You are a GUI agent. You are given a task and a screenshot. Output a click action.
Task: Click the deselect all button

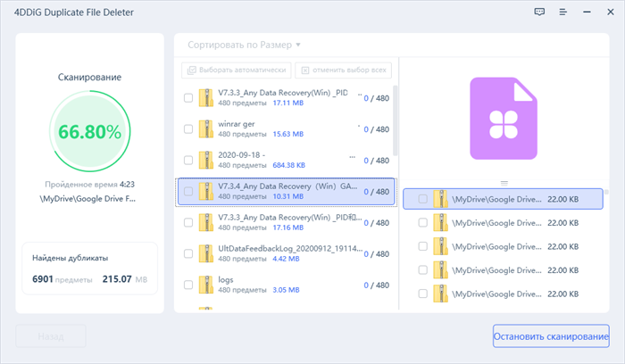click(343, 70)
